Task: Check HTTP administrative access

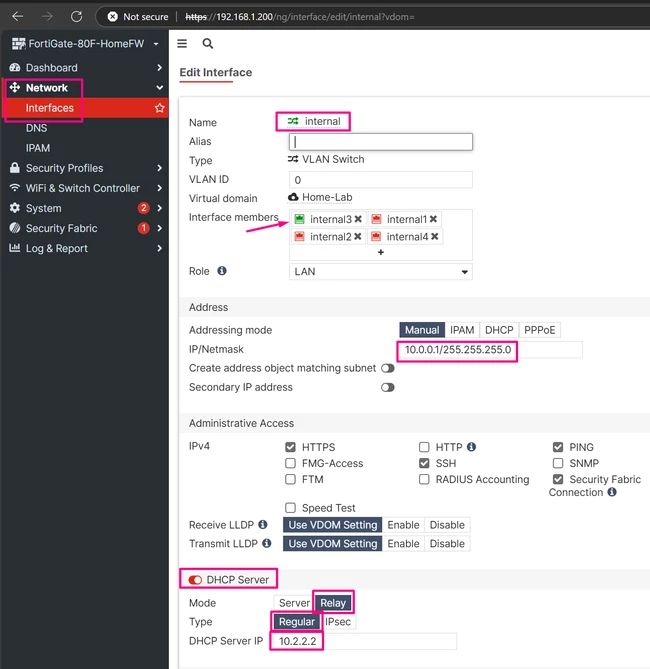Action: (424, 447)
